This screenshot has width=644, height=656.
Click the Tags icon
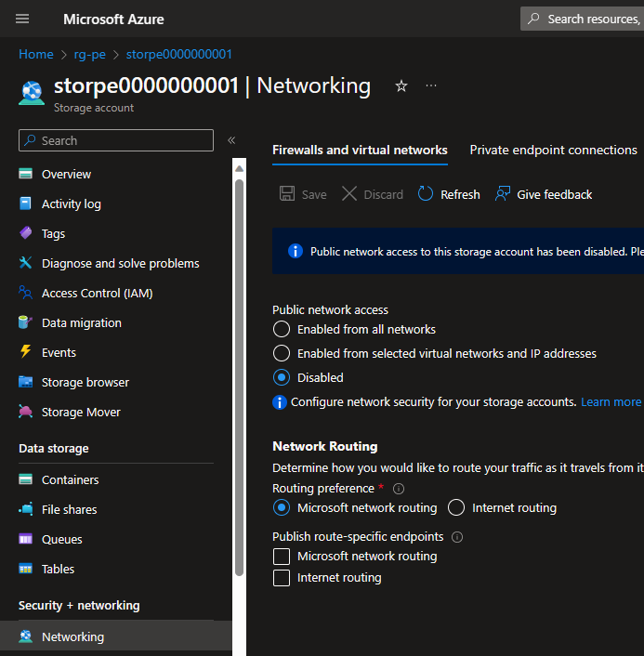(25, 233)
